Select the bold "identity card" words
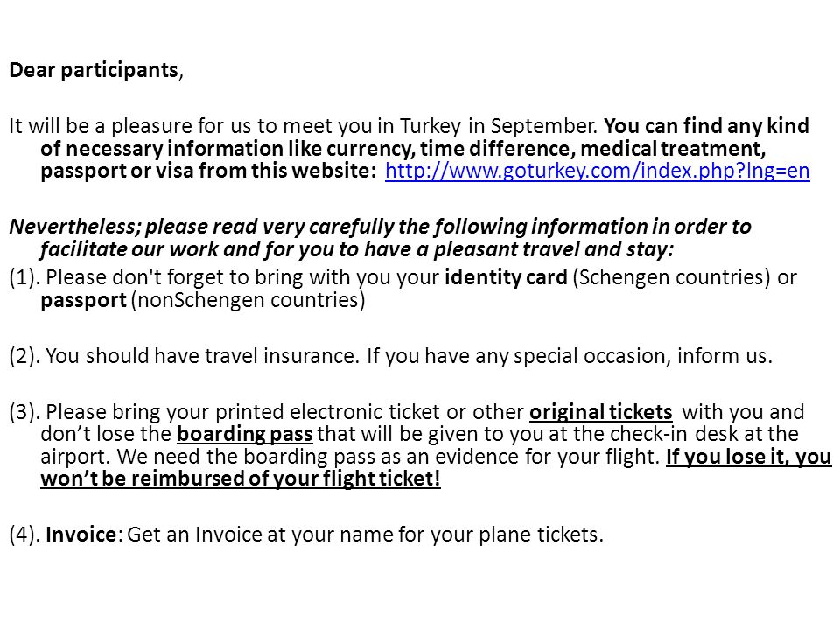 tap(506, 277)
